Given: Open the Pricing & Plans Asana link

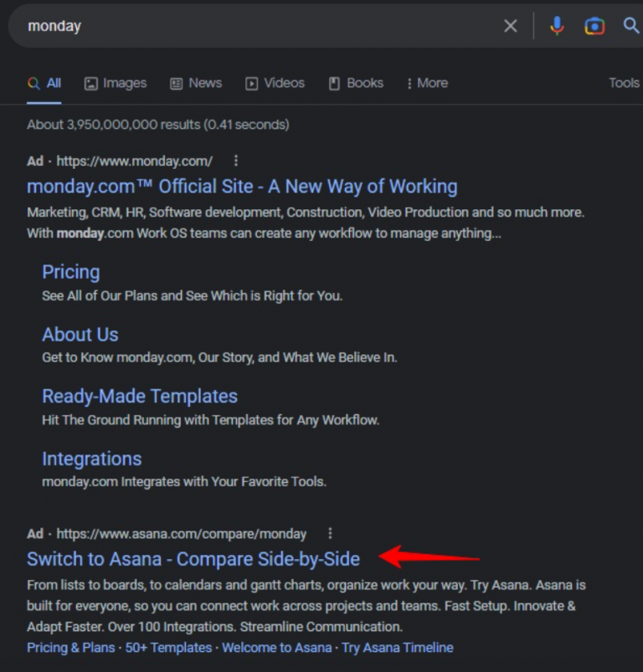Looking at the screenshot, I should click(x=70, y=648).
